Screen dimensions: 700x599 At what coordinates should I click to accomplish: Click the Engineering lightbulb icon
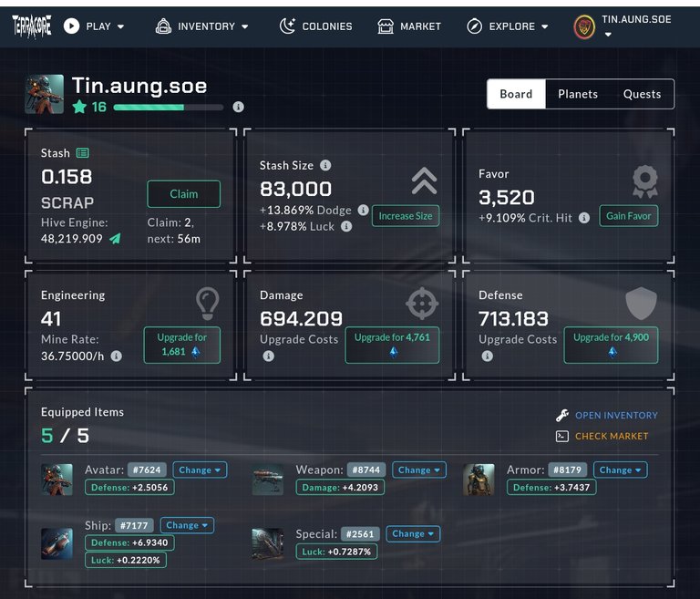[208, 304]
